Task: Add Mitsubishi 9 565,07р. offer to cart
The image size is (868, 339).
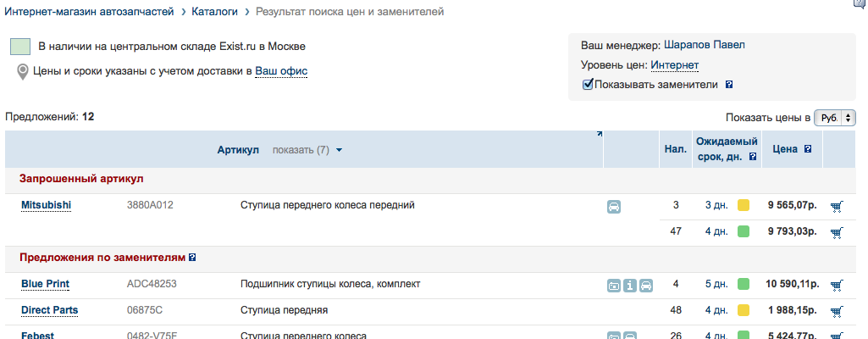Action: click(837, 206)
